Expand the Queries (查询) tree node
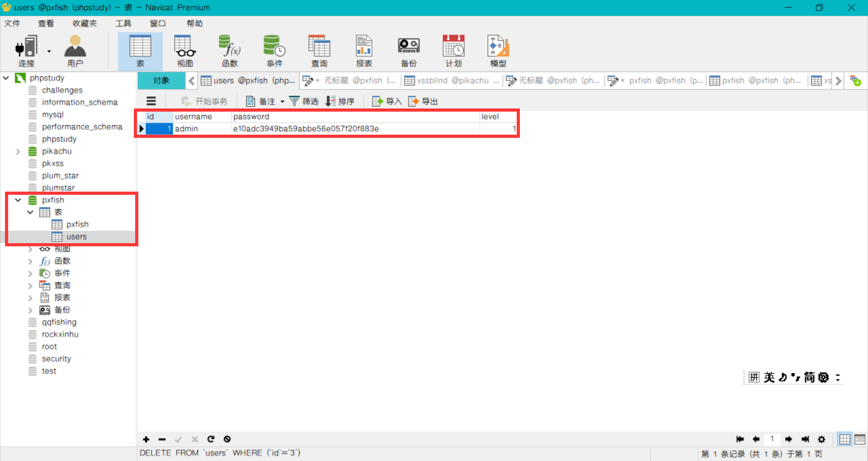The image size is (868, 461). [x=30, y=286]
